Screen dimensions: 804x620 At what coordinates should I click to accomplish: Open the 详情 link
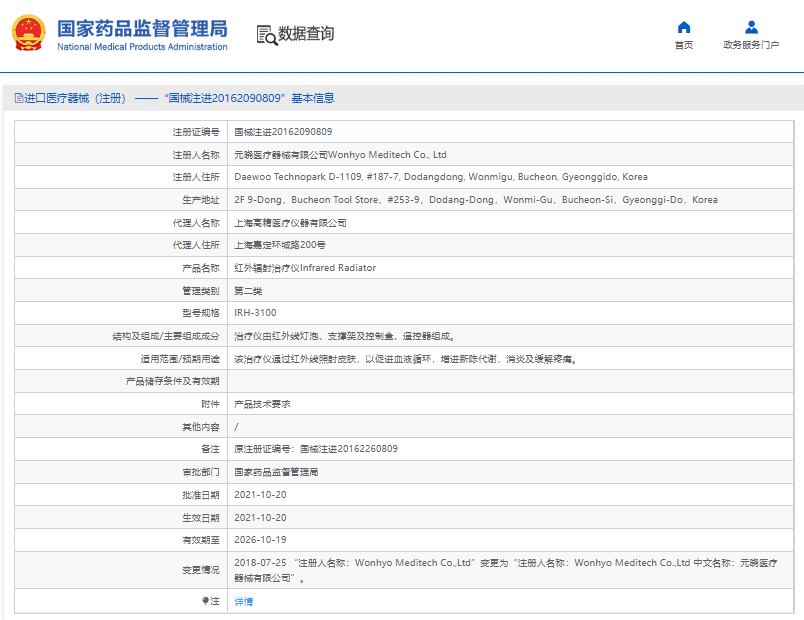click(x=244, y=601)
